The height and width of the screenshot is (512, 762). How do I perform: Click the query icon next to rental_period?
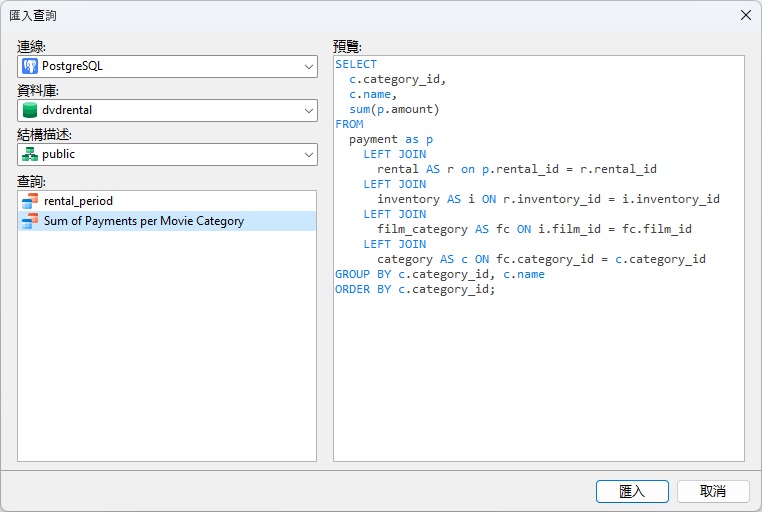[30, 201]
